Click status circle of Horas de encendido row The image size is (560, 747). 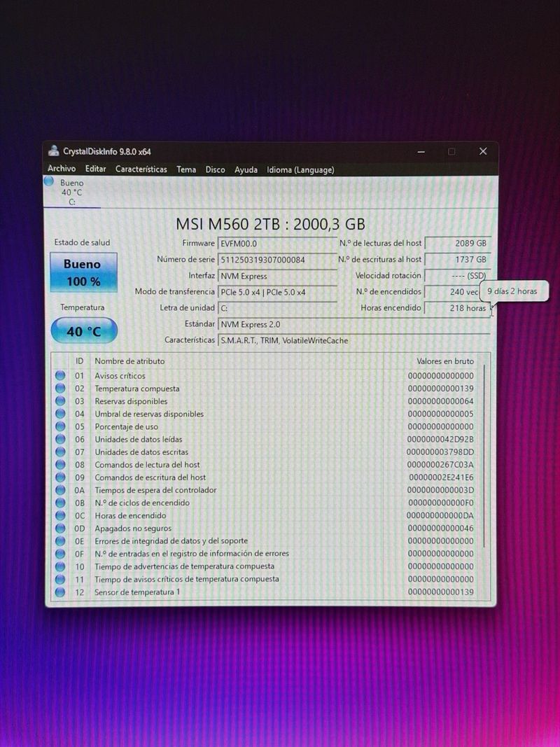(x=60, y=515)
